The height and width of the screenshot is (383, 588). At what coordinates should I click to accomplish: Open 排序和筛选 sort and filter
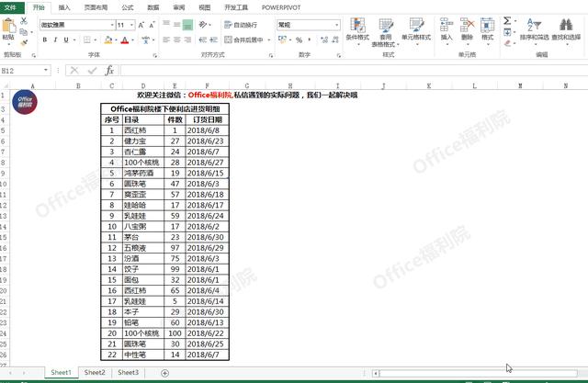tap(535, 31)
